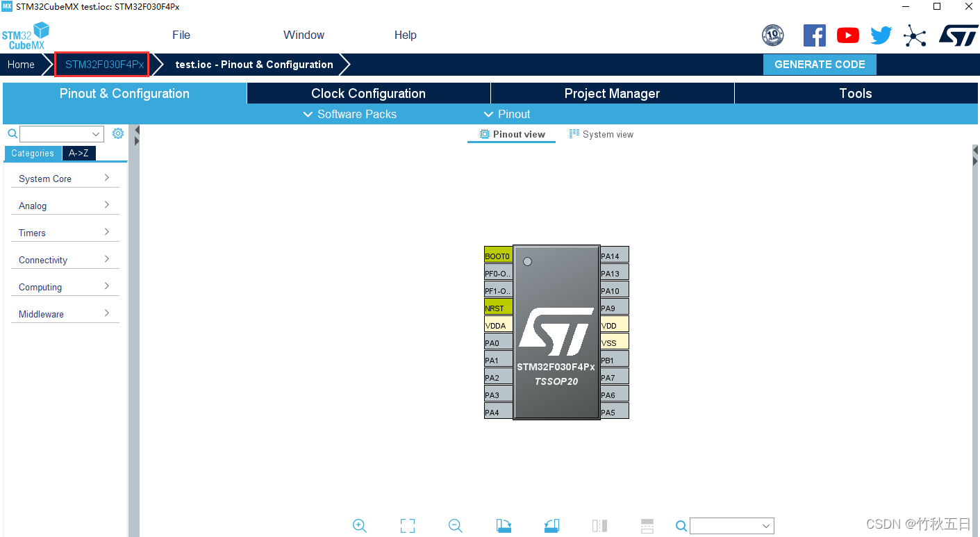The height and width of the screenshot is (537, 980).
Task: Select the VSS pin
Action: 614,342
